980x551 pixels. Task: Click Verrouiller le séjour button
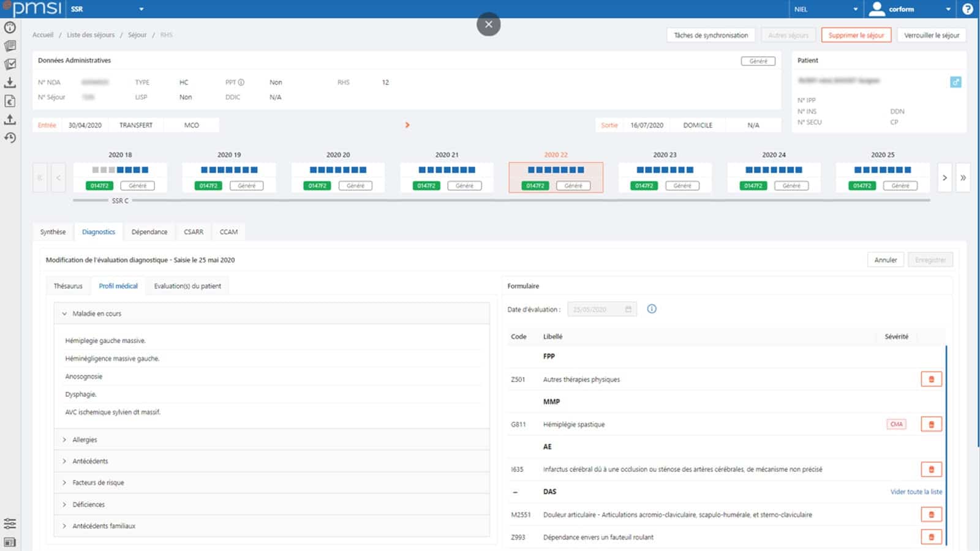tap(932, 36)
